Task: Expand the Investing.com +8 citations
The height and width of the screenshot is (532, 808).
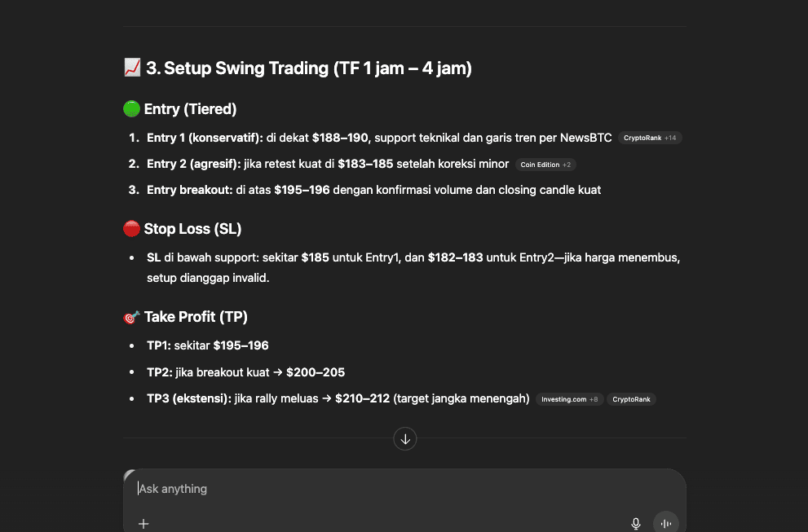Action: coord(569,399)
